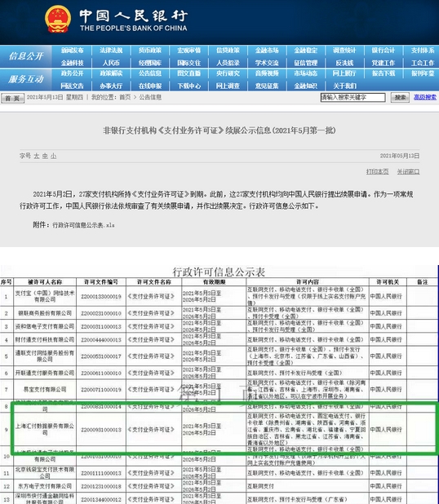Screen dimensions: 439x504
Task: Click the 中国人民银行 title banner text
Action: pyautogui.click(x=134, y=15)
